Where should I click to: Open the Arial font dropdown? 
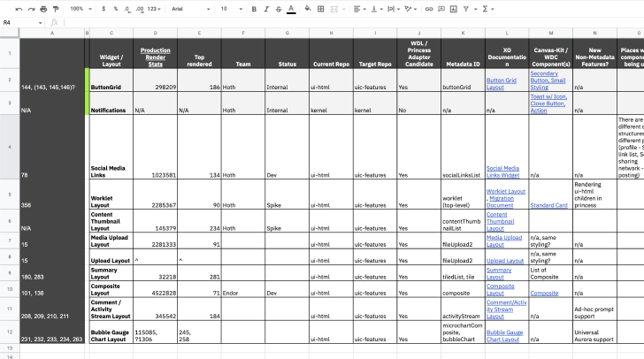tap(188, 8)
